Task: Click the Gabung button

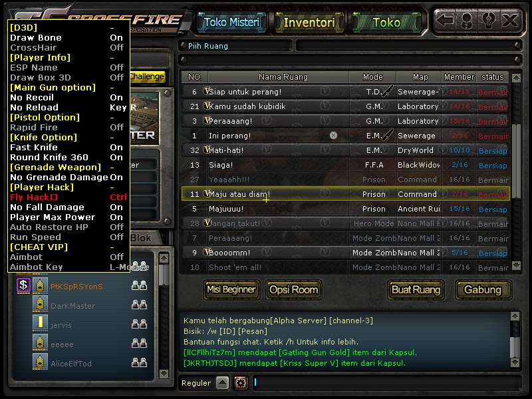Action: click(x=483, y=290)
